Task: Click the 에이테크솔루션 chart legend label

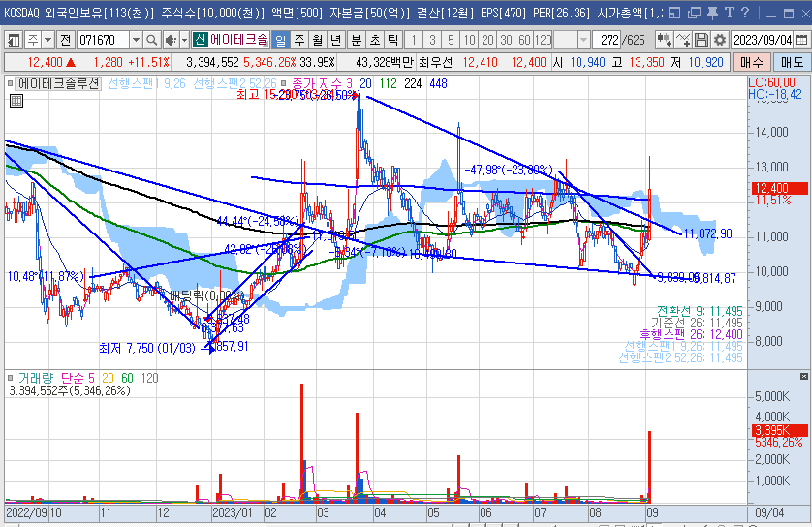Action: coord(58,83)
